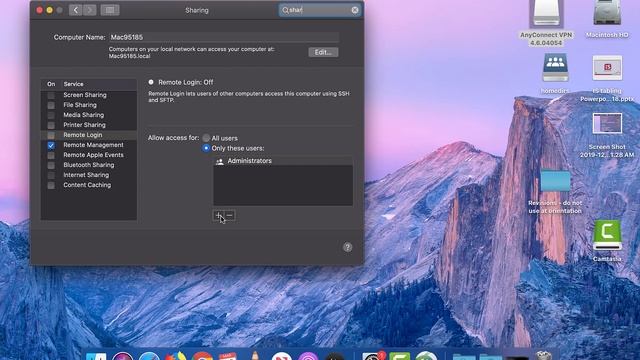Screen dimensions: 640x360
Task: Remove user with minus button
Action: (229, 216)
